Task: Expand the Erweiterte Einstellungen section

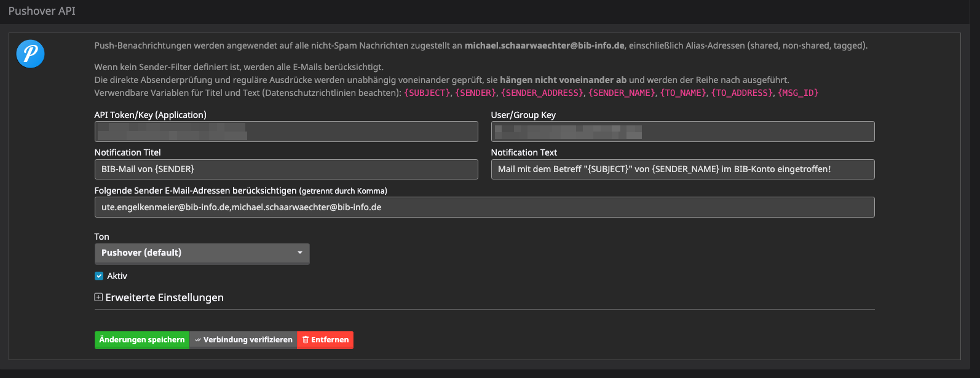Action: (x=164, y=297)
